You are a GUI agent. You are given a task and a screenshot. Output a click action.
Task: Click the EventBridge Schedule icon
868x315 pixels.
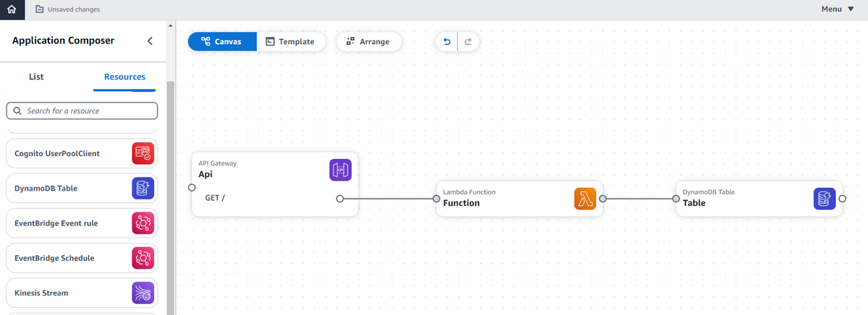pyautogui.click(x=143, y=258)
